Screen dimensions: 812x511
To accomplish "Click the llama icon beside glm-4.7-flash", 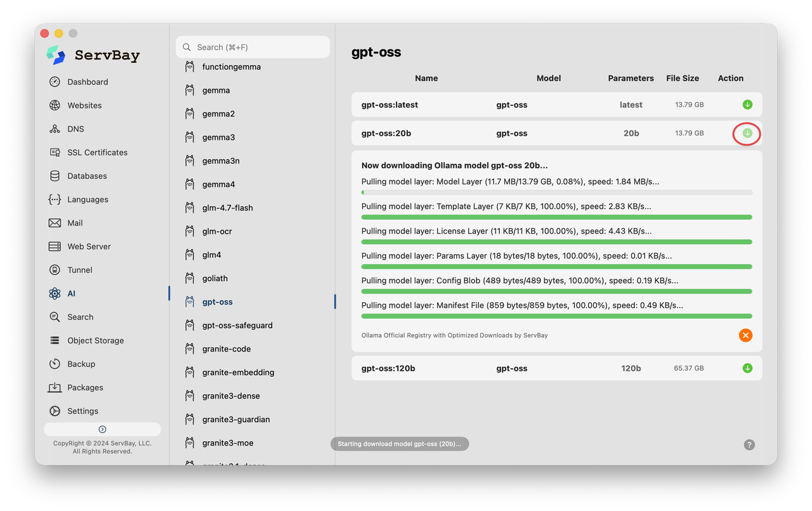I will (x=190, y=208).
